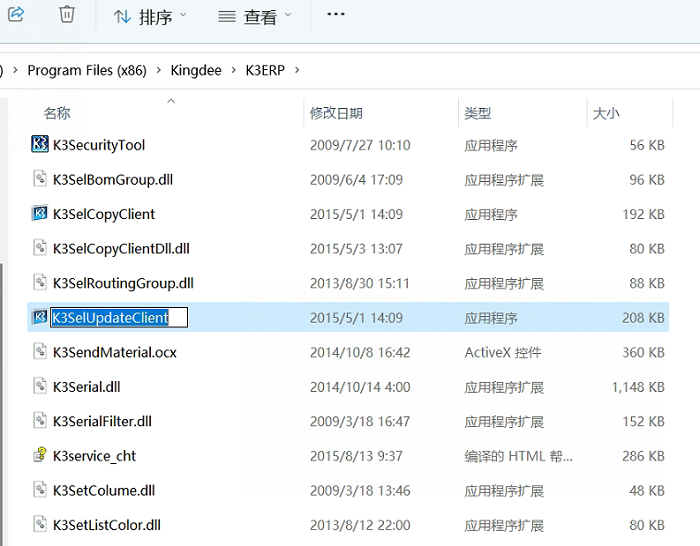Image resolution: width=700 pixels, height=546 pixels.
Task: Click the K3SendMaterial.ocx file icon
Action: click(40, 352)
